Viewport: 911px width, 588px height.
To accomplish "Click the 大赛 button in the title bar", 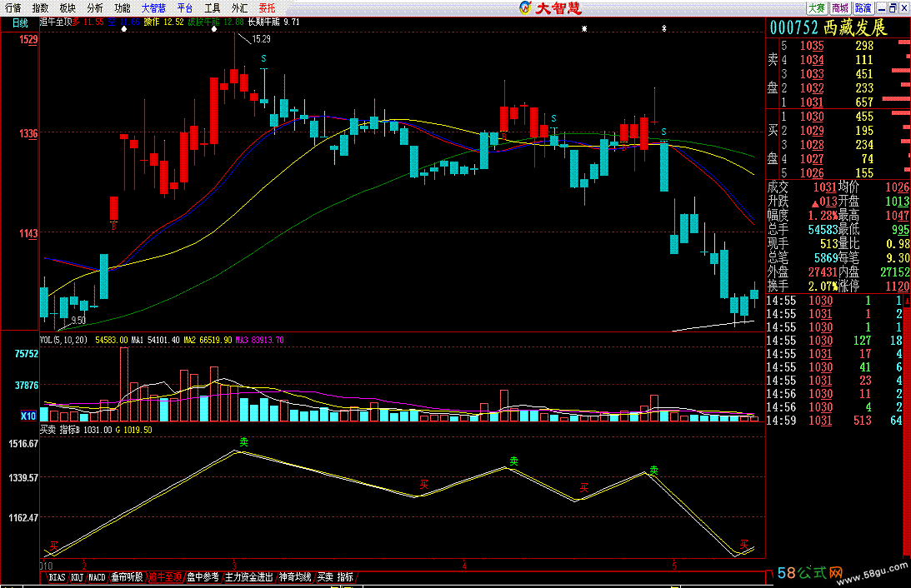I will [816, 8].
